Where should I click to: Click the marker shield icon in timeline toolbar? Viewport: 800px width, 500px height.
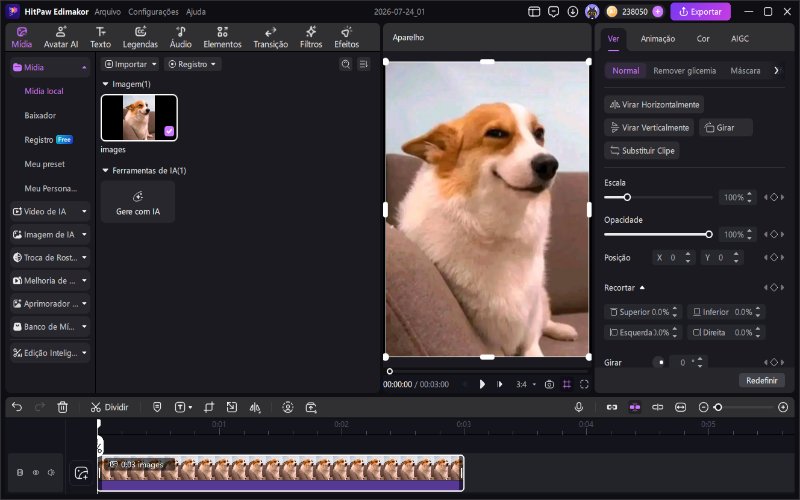pyautogui.click(x=157, y=407)
